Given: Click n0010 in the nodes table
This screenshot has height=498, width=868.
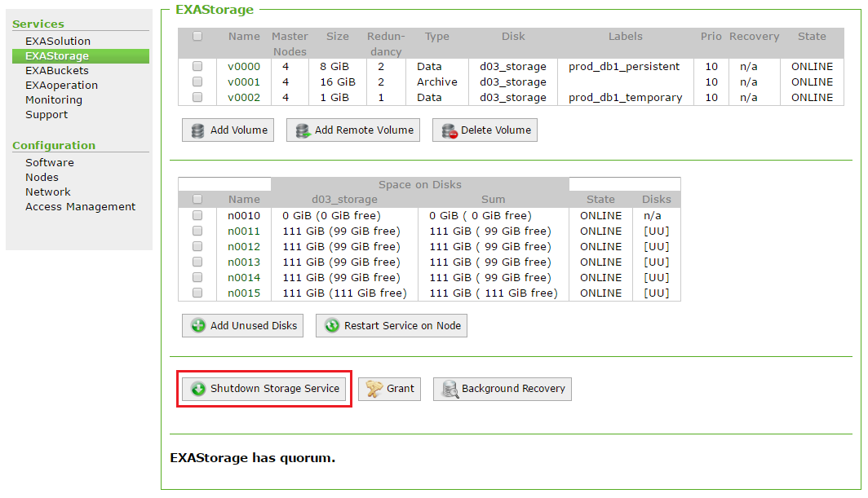Looking at the screenshot, I should (244, 216).
